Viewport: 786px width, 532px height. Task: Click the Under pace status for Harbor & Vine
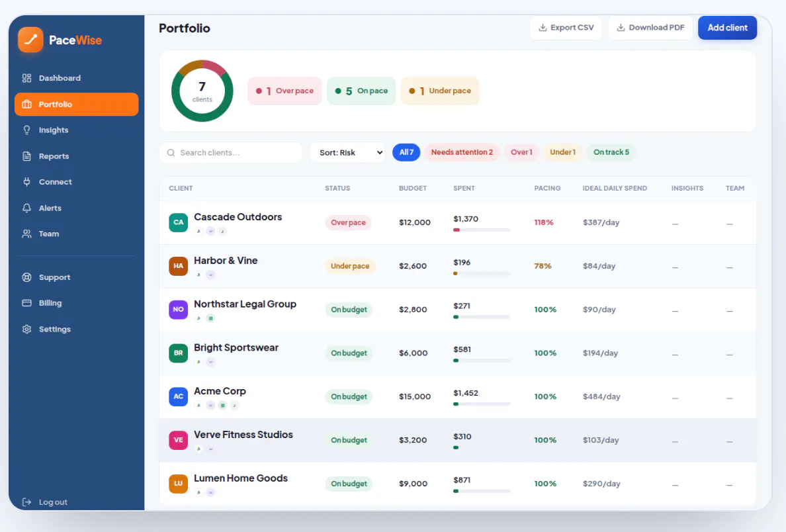click(350, 266)
